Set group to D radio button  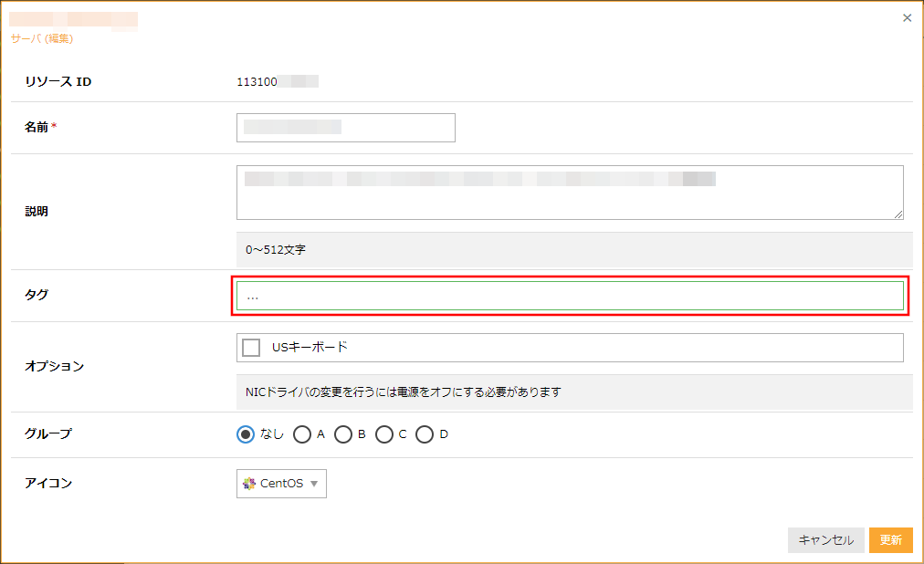[x=425, y=434]
